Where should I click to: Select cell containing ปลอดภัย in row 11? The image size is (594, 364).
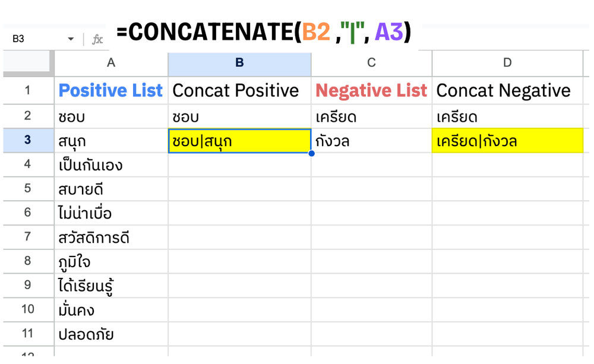[110, 334]
